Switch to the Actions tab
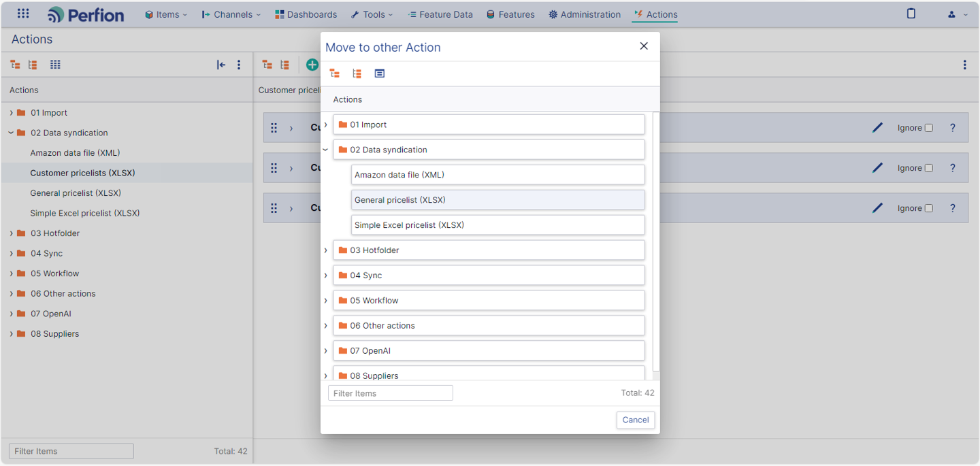 655,14
